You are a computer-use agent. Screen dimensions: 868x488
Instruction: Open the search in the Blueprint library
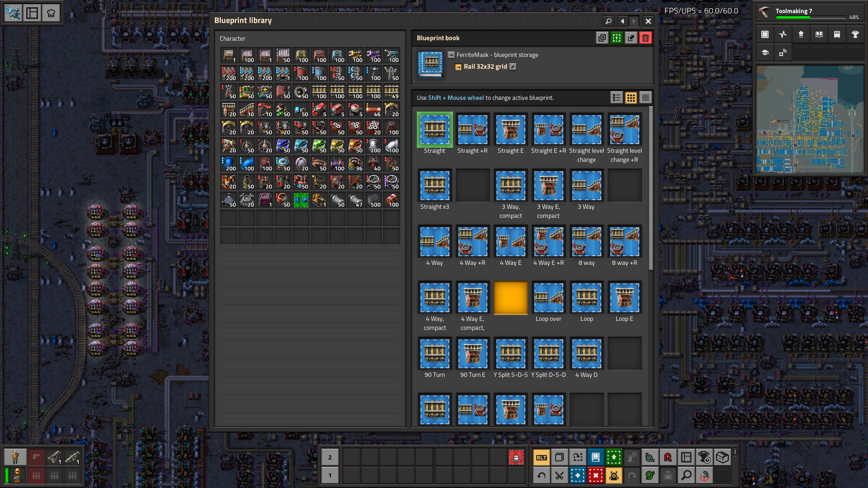point(609,21)
